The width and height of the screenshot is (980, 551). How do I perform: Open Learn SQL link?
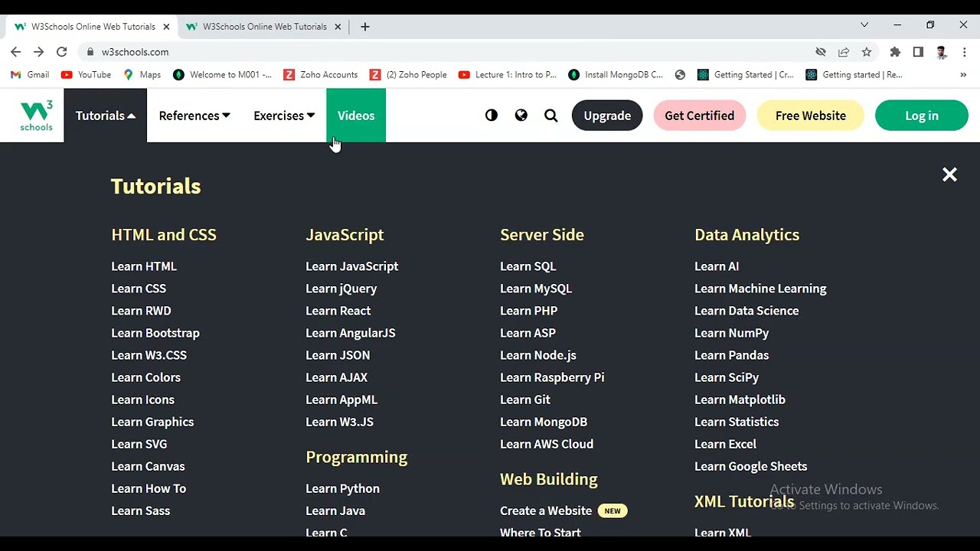click(528, 266)
